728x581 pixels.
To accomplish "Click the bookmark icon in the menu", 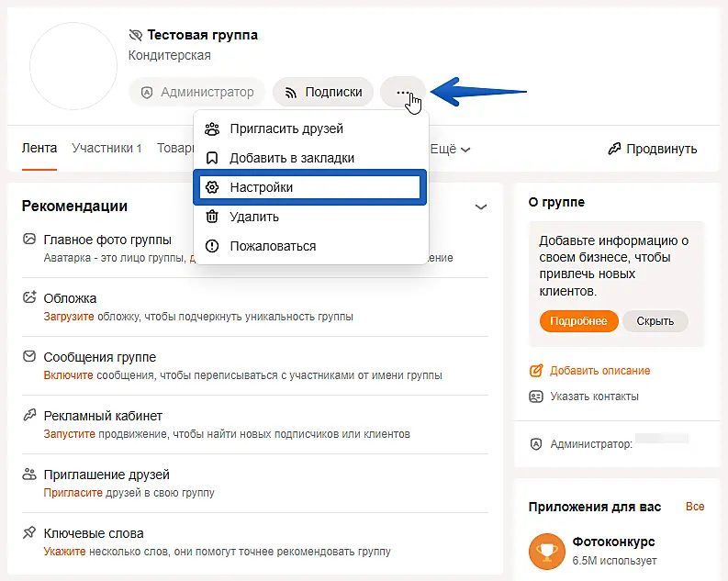I will pos(212,158).
